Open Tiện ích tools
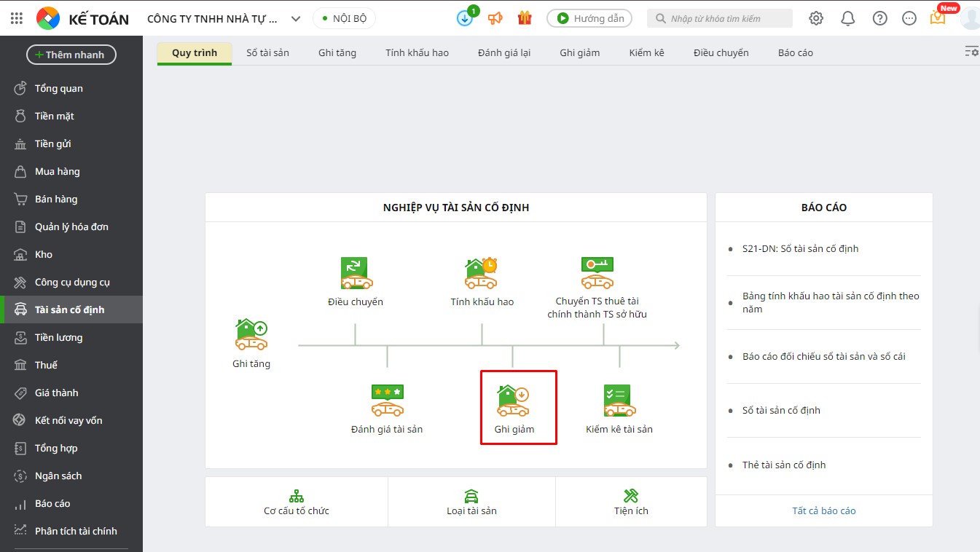 631,502
